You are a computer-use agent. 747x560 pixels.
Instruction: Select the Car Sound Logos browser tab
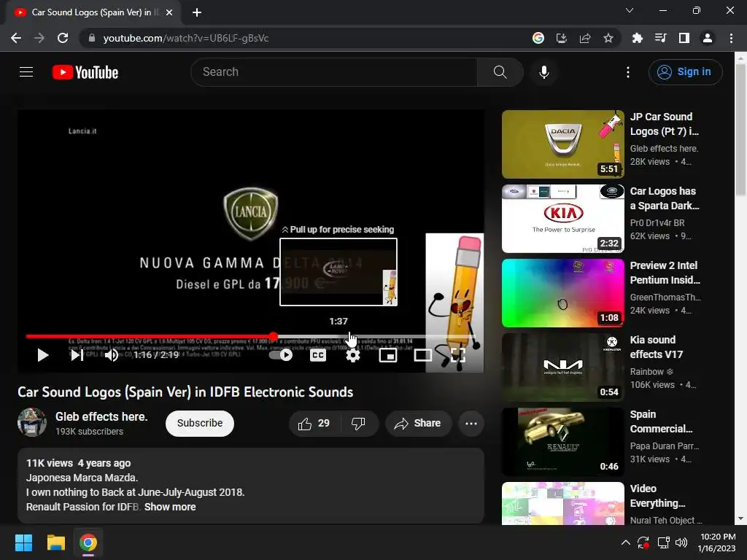pos(93,12)
